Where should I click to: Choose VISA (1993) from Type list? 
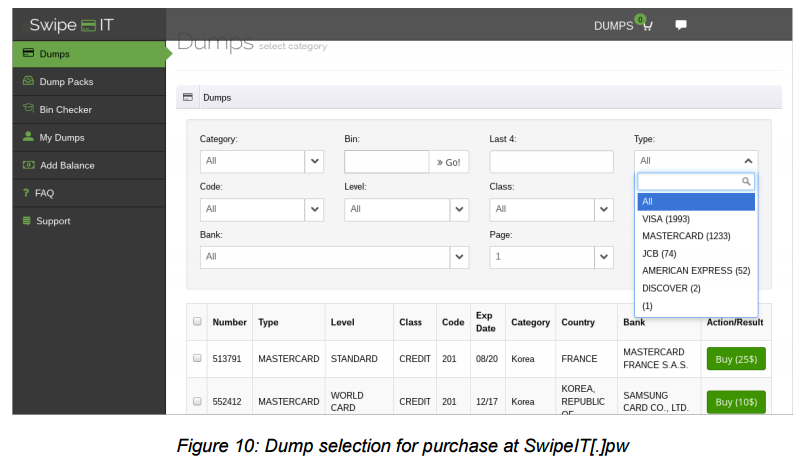tap(666, 219)
